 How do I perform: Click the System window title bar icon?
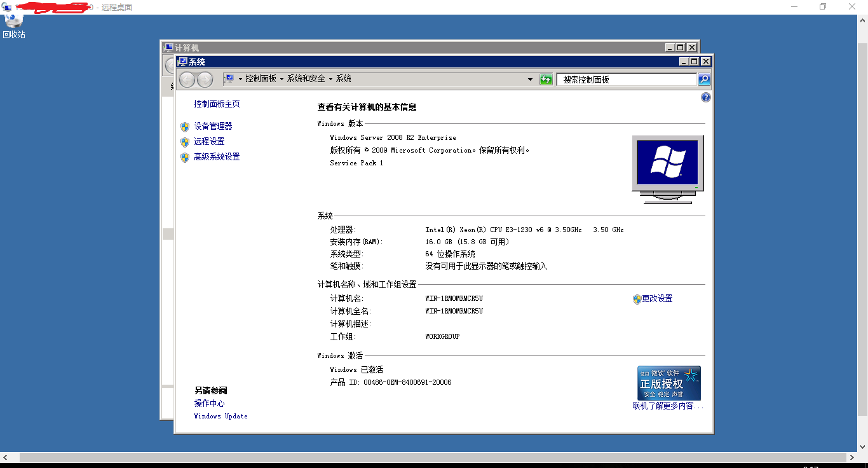182,62
